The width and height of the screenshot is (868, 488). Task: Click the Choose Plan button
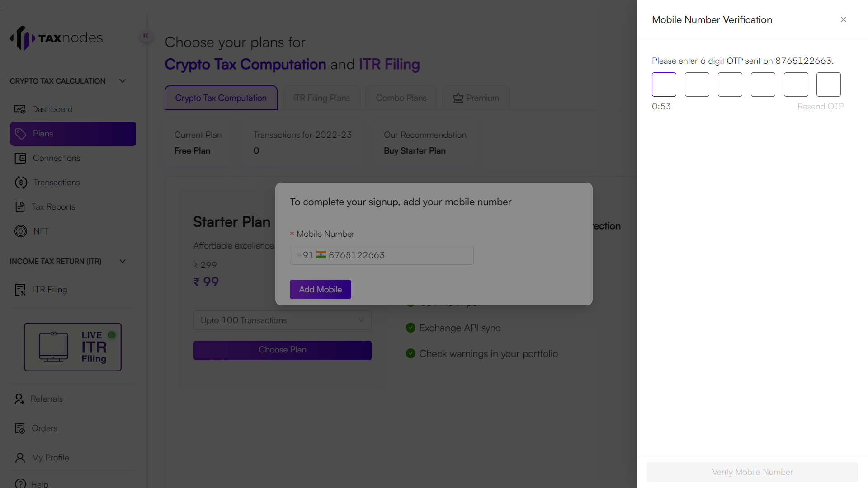[x=283, y=350]
